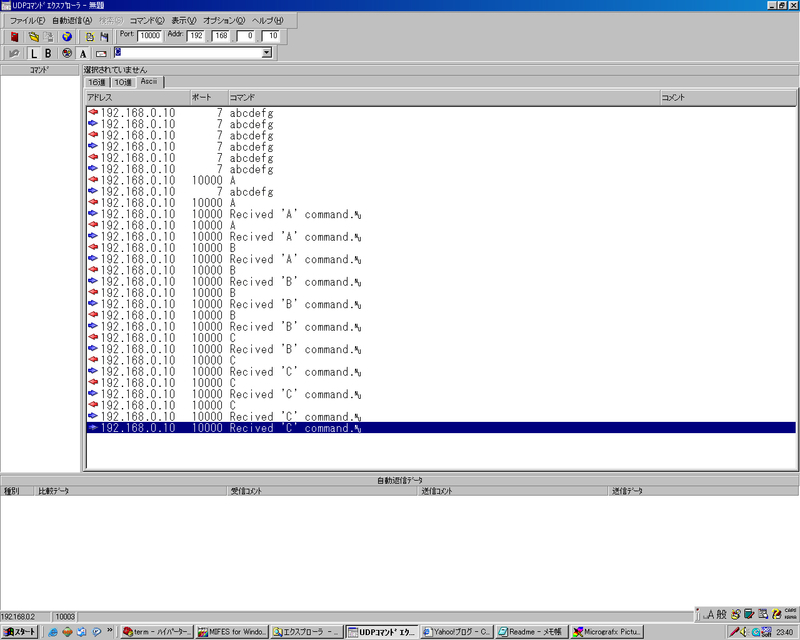Select the highlighted last "Recived 'C' command" row
This screenshot has height=640, width=800.
coord(441,428)
